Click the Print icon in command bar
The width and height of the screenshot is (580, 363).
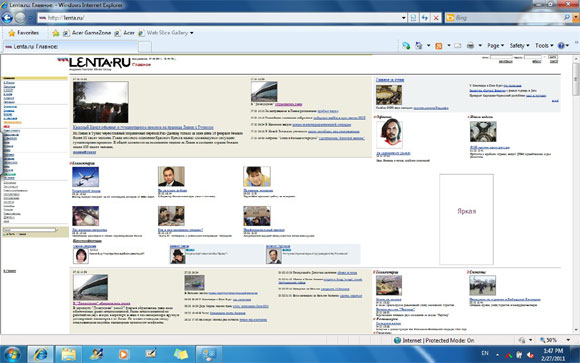click(470, 46)
